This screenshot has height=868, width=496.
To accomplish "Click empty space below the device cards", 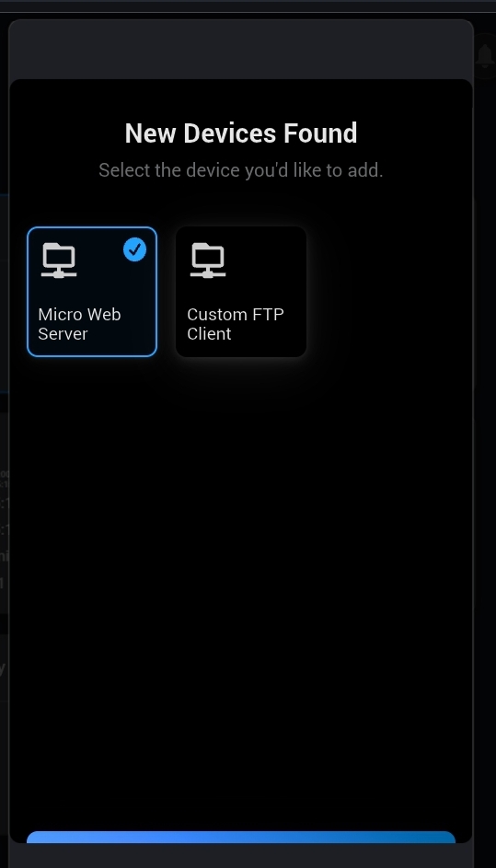I will pos(241,581).
